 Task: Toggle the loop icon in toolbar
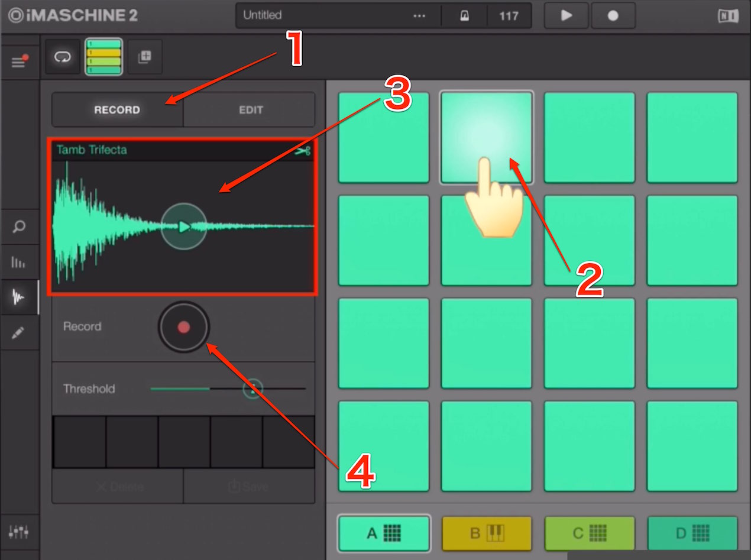(x=62, y=57)
